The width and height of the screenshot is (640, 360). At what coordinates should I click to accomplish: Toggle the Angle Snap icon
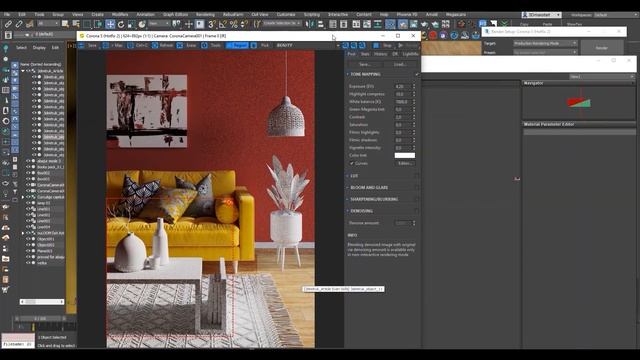coord(223,24)
